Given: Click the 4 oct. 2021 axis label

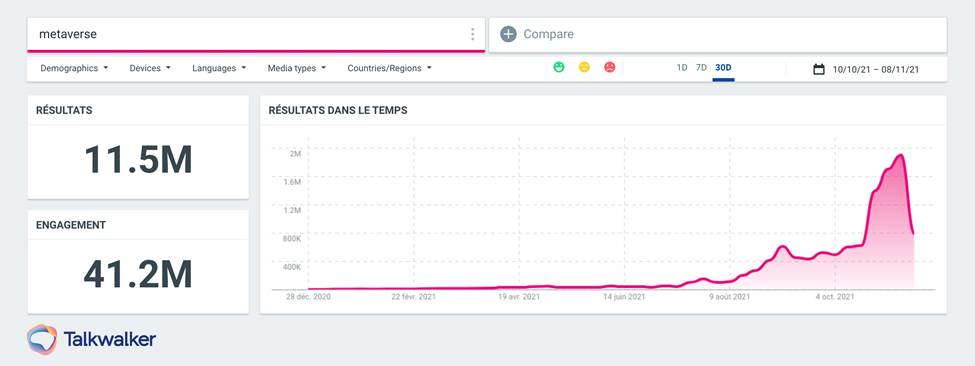Looking at the screenshot, I should (x=835, y=297).
